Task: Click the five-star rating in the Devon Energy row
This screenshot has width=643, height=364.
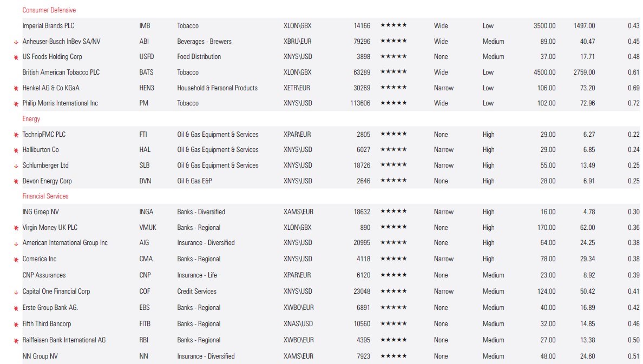Action: (393, 181)
